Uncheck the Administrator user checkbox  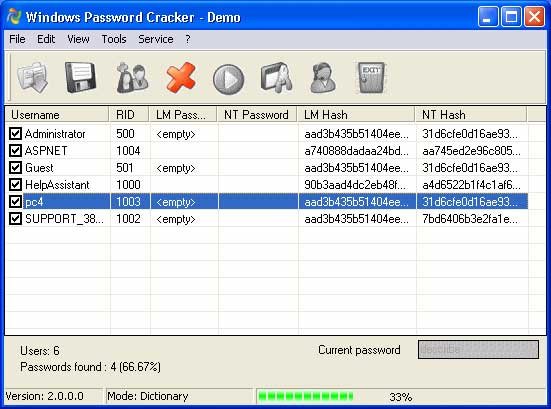click(x=15, y=134)
